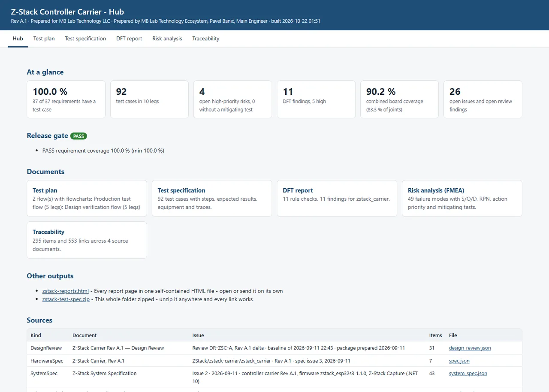This screenshot has width=549, height=392.
Task: Go to the DFT report tab
Action: (129, 39)
